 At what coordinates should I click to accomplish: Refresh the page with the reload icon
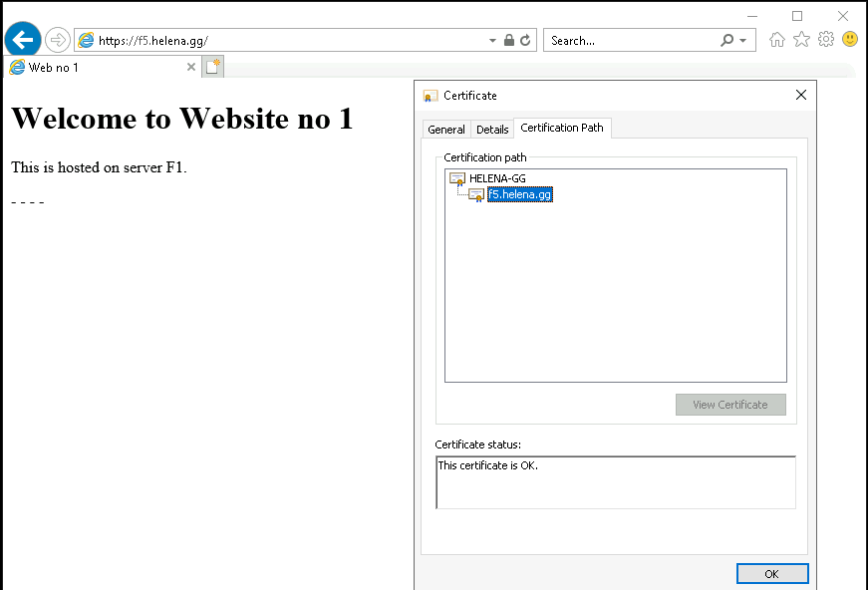pyautogui.click(x=525, y=41)
